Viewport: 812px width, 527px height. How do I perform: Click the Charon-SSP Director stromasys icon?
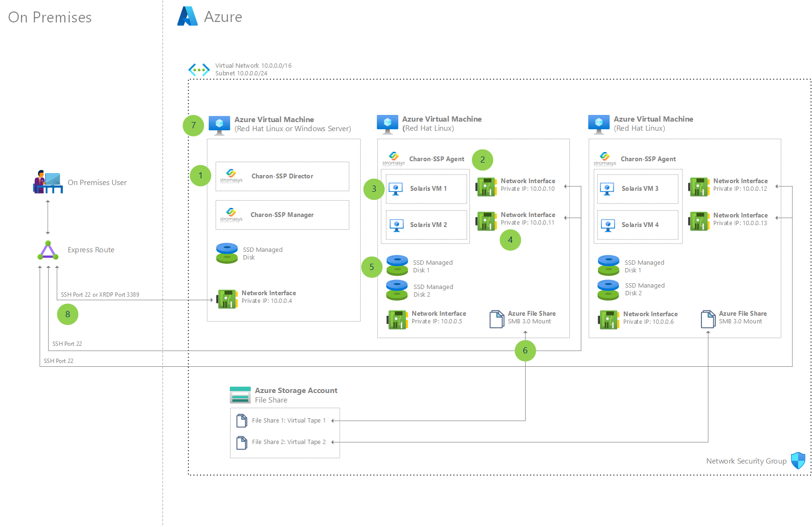pos(231,176)
